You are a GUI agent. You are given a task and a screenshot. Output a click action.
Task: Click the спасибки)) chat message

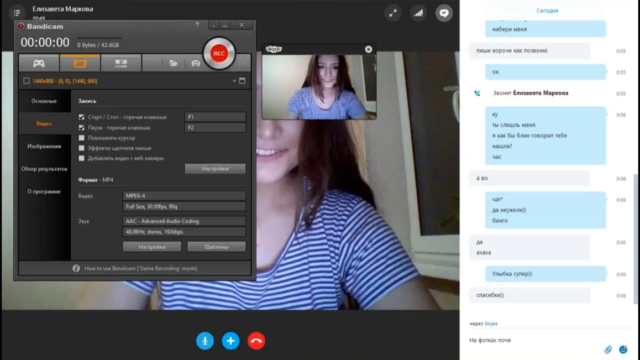529,295
